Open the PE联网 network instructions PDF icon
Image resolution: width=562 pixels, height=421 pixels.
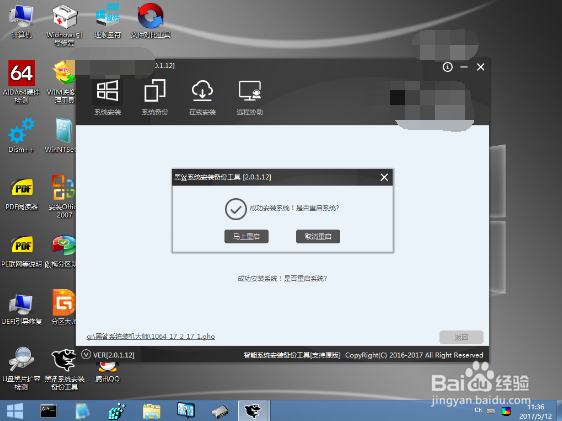click(22, 252)
